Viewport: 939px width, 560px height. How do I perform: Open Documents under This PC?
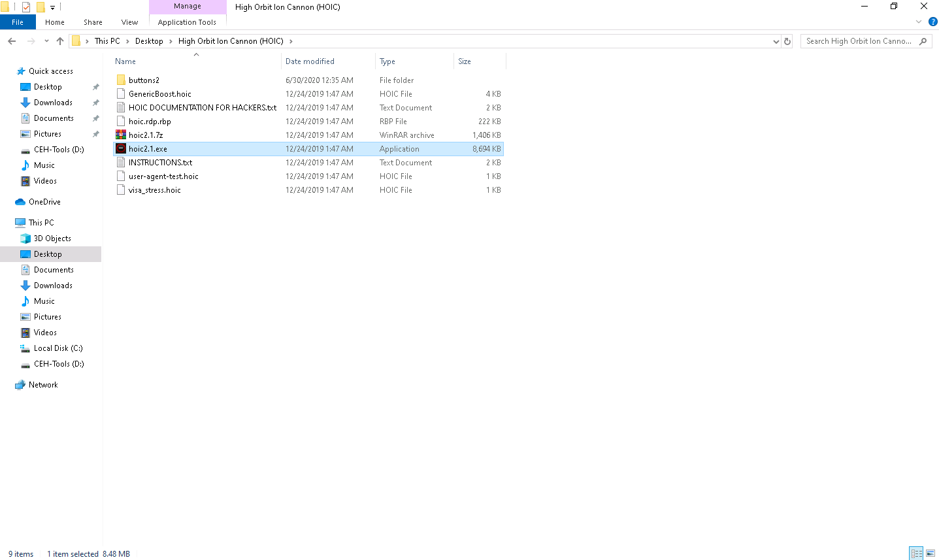coord(54,270)
